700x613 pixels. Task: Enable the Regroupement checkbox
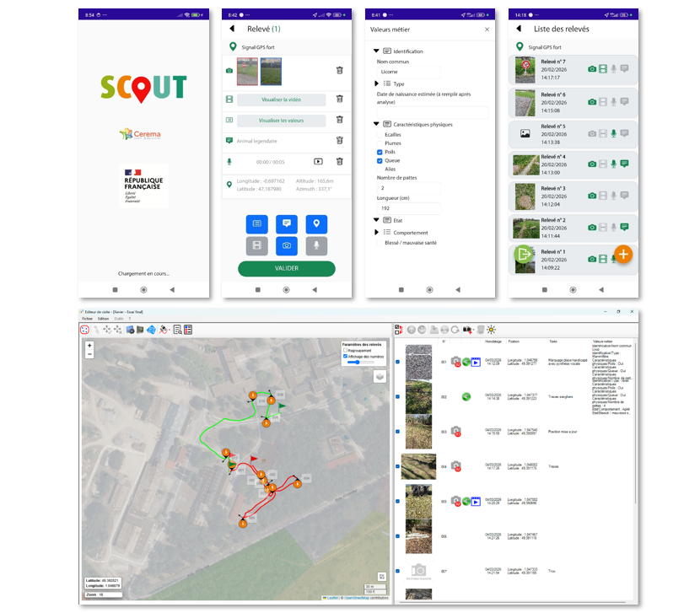[344, 350]
